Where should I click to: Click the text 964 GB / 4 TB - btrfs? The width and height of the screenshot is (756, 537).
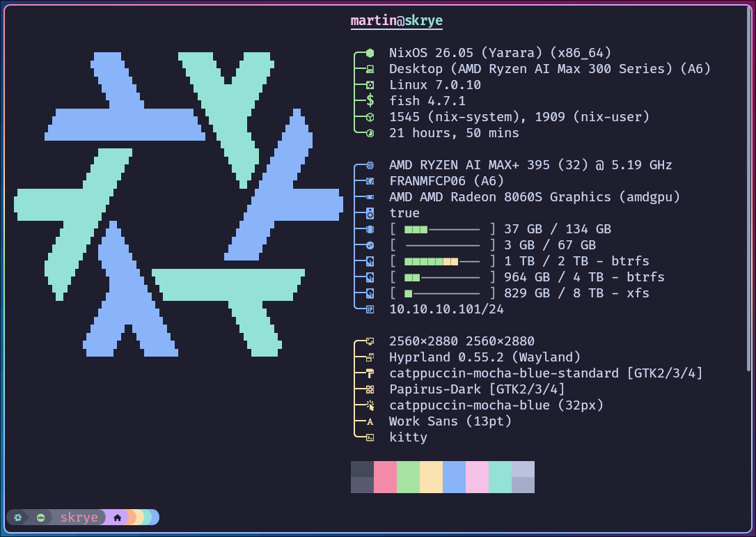pyautogui.click(x=584, y=277)
